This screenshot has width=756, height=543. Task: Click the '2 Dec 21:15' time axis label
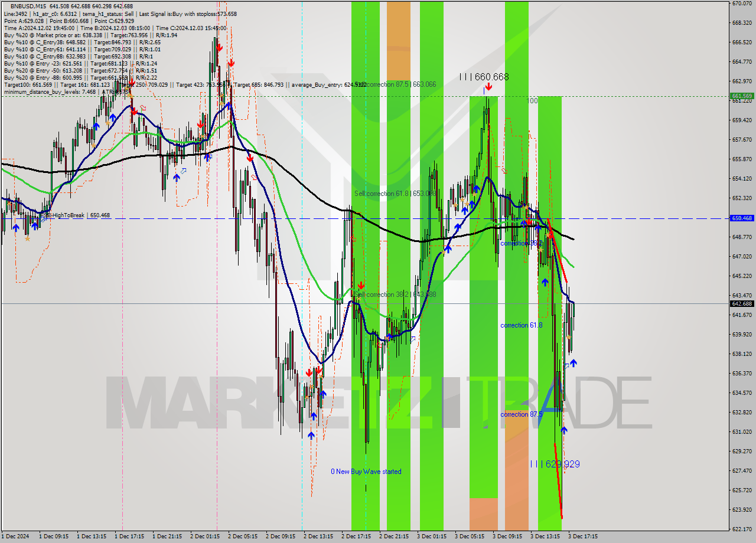(394, 537)
